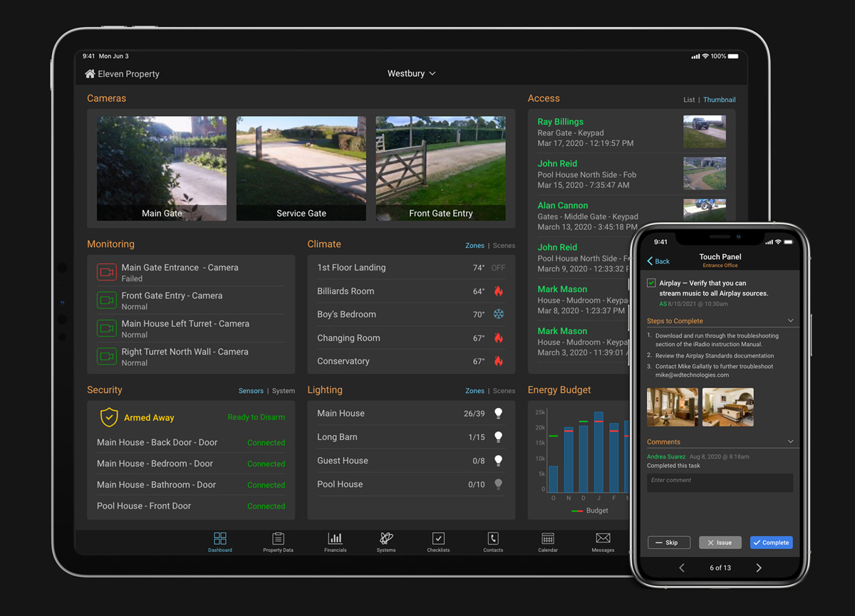Open the Calendar icon
The height and width of the screenshot is (616, 855).
tap(548, 538)
